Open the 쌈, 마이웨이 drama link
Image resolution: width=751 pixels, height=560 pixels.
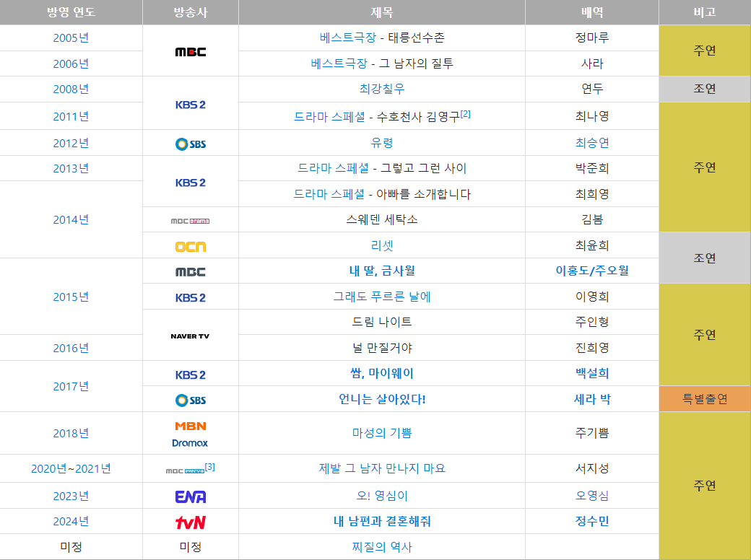tap(383, 372)
